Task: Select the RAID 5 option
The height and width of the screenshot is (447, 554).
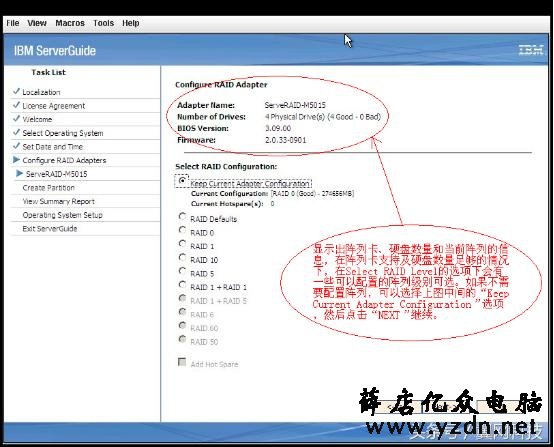Action: pyautogui.click(x=182, y=271)
